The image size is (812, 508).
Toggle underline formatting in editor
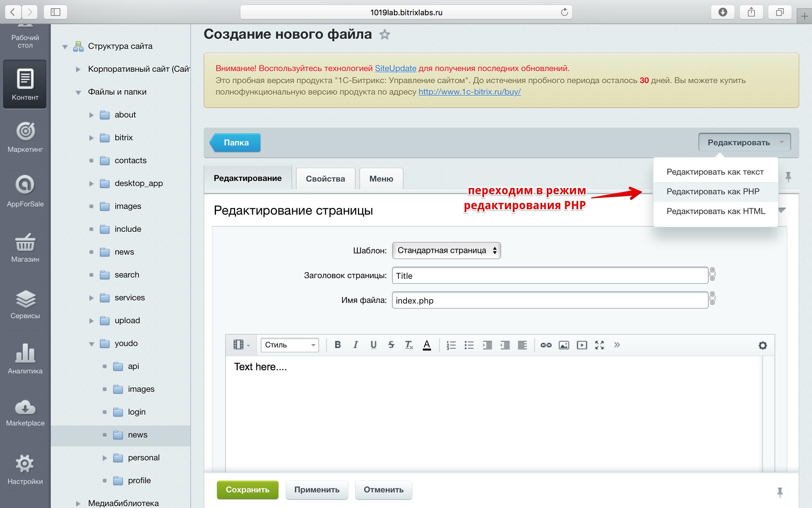tap(373, 345)
